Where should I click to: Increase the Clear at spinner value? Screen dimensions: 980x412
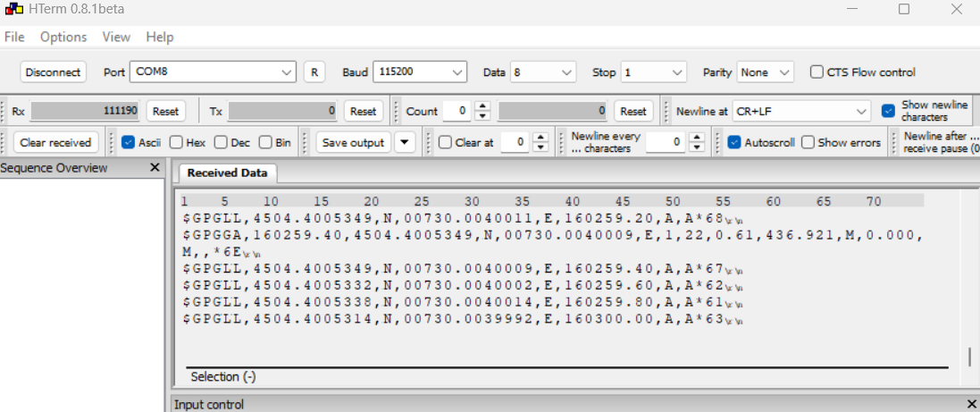coord(541,138)
